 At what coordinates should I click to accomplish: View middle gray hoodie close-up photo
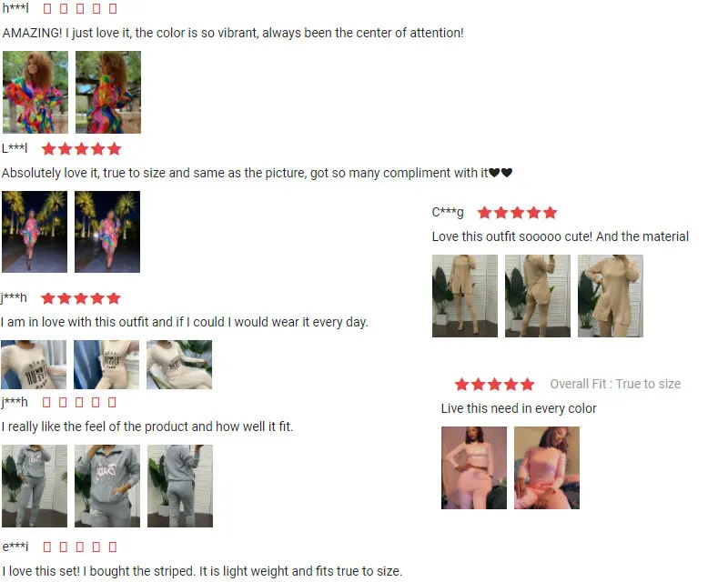click(107, 486)
